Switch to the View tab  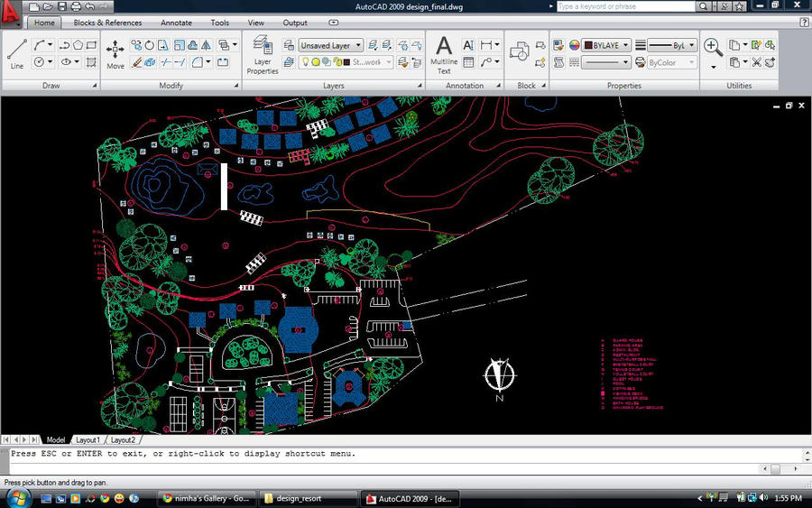click(256, 23)
